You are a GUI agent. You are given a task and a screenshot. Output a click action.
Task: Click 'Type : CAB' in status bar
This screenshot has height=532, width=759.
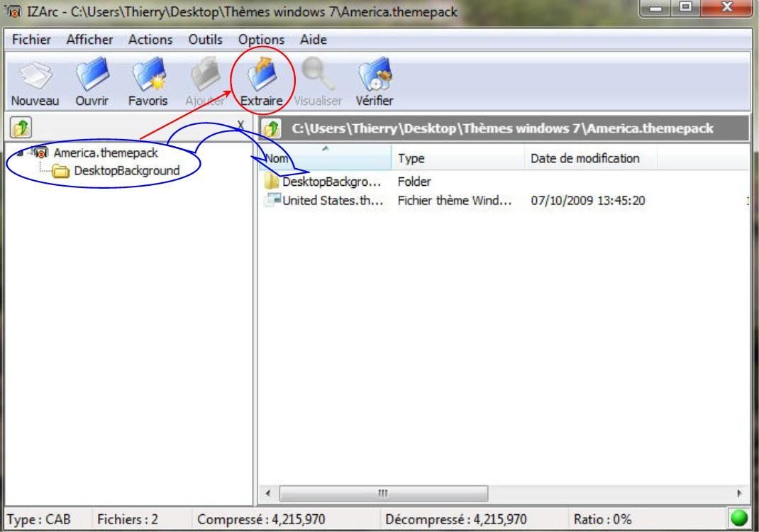coord(39,519)
